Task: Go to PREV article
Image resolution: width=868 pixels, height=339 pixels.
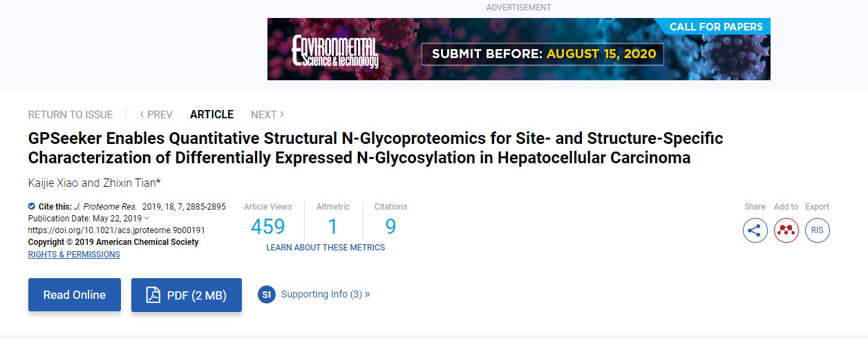Action: click(x=156, y=115)
